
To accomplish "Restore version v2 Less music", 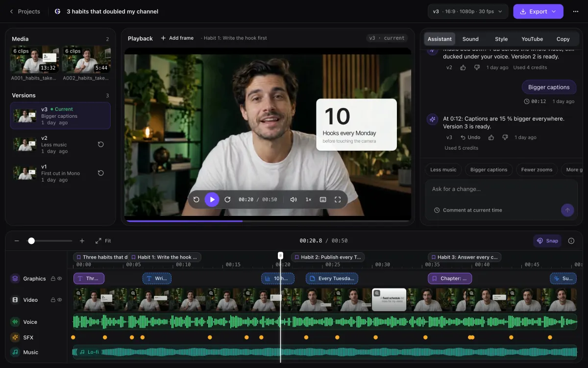I will (101, 145).
